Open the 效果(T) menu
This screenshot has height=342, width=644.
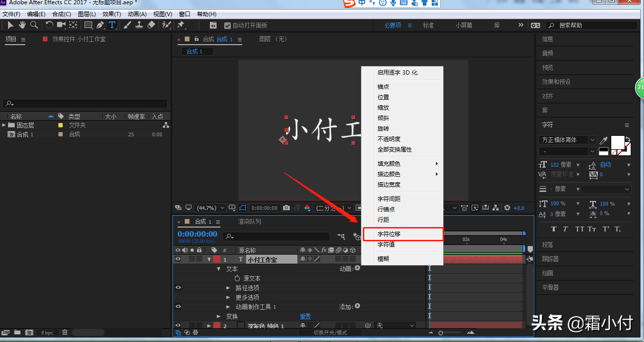point(112,14)
